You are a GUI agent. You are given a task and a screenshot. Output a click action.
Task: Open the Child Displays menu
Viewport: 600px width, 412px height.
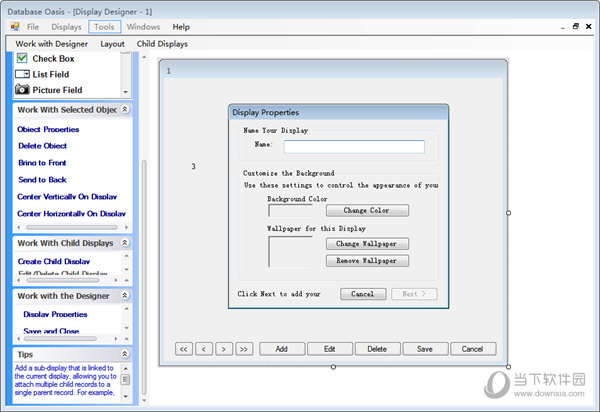[162, 44]
